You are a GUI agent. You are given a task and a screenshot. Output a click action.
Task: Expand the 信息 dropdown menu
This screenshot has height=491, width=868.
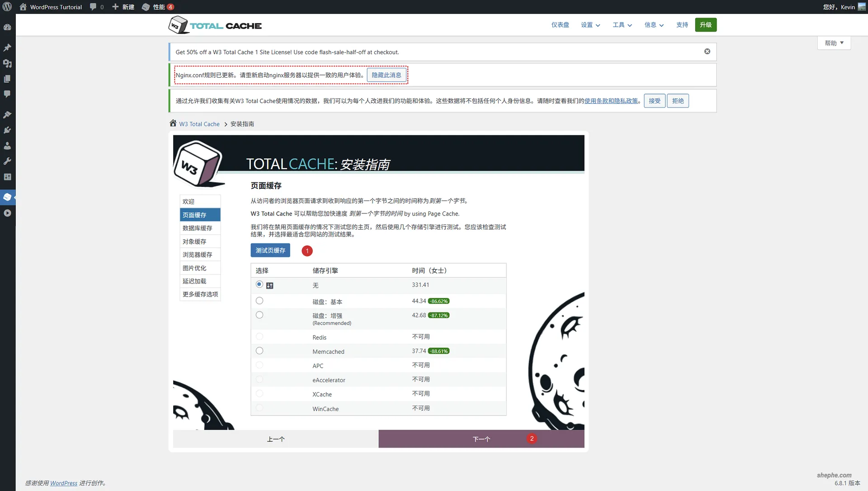[x=654, y=25]
